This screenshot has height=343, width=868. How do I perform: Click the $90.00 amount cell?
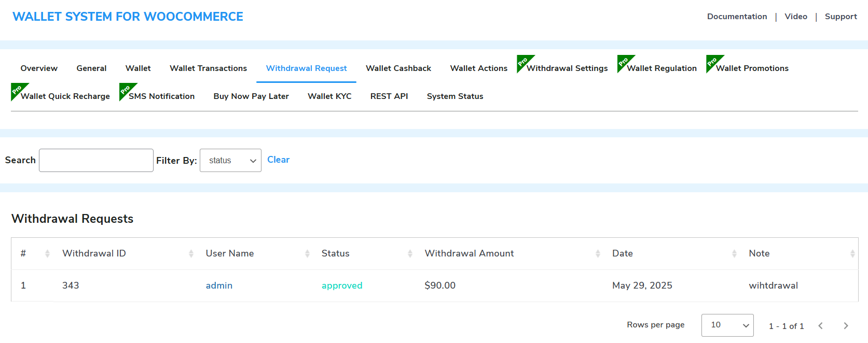(x=440, y=285)
